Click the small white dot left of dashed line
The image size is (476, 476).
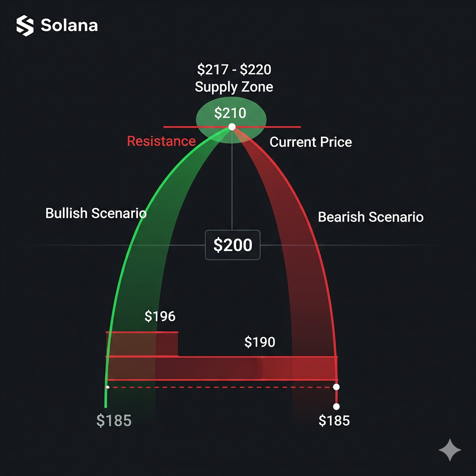pos(107,387)
